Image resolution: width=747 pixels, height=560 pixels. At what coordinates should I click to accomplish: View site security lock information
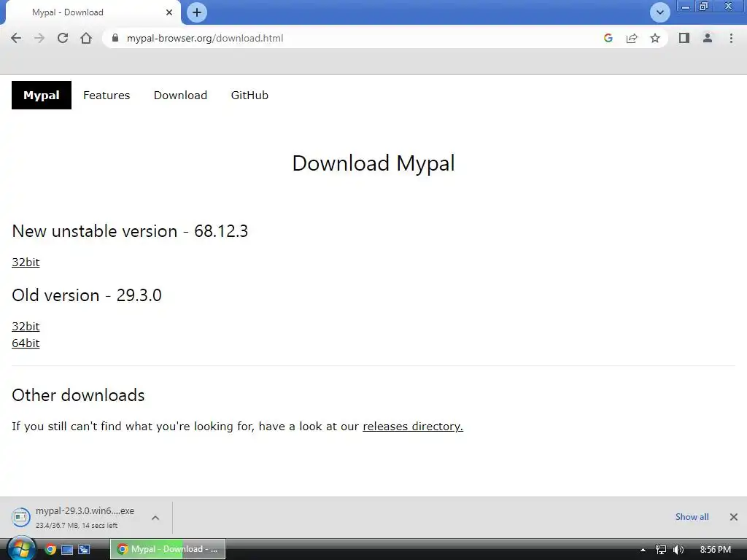coord(115,38)
